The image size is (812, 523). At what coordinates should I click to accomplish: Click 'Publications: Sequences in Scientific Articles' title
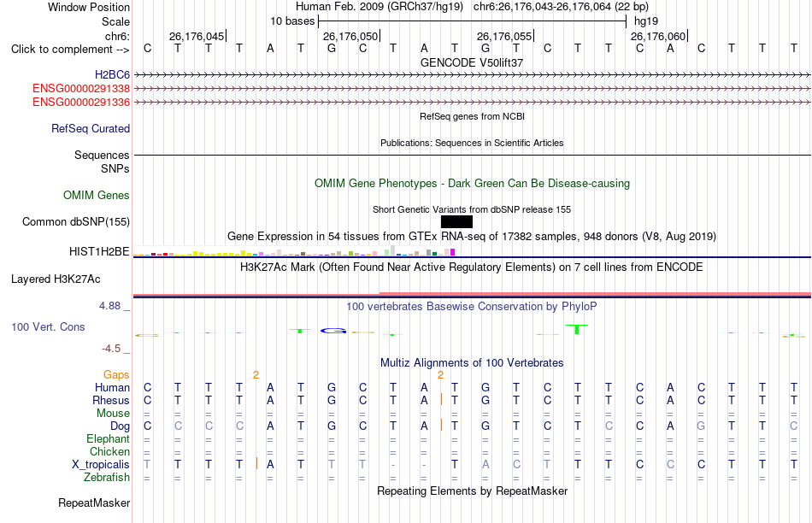(x=472, y=143)
